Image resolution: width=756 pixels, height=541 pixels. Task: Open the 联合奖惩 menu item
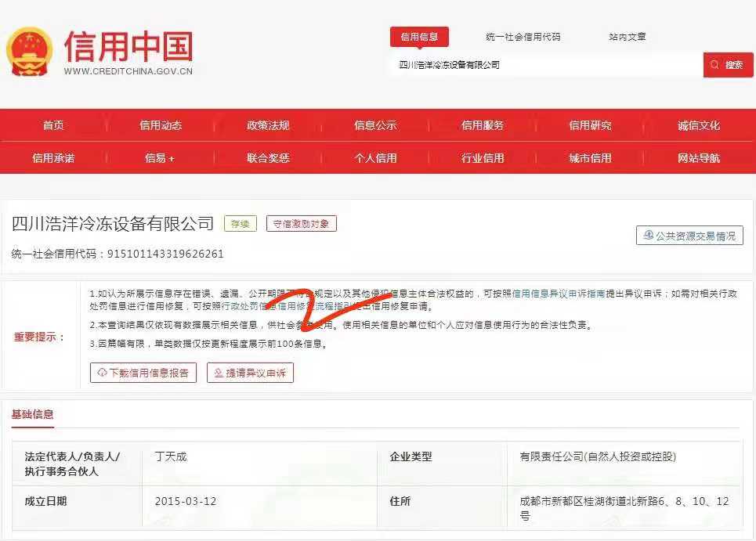[268, 158]
